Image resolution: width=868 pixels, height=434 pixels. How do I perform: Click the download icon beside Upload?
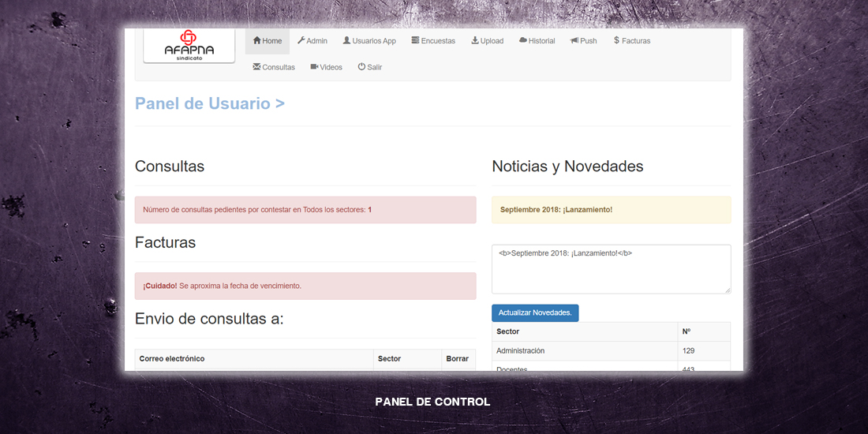[x=475, y=40]
